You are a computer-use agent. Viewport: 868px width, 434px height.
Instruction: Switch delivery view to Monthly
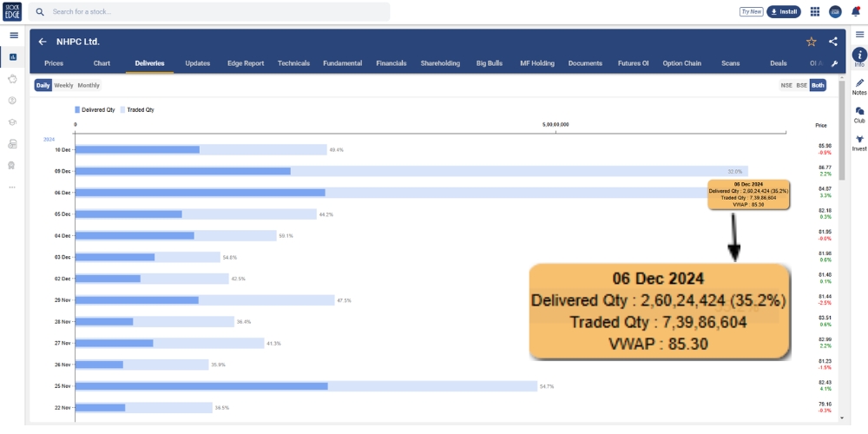[89, 85]
